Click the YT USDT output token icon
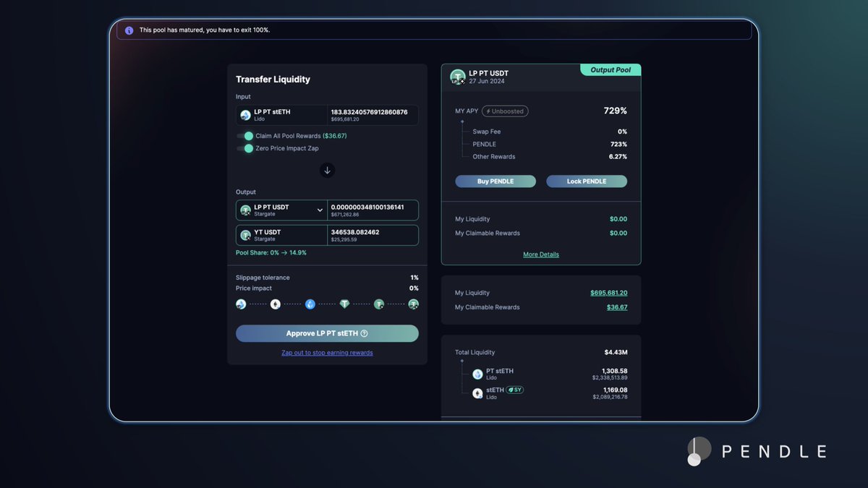The height and width of the screenshot is (488, 868). point(246,235)
